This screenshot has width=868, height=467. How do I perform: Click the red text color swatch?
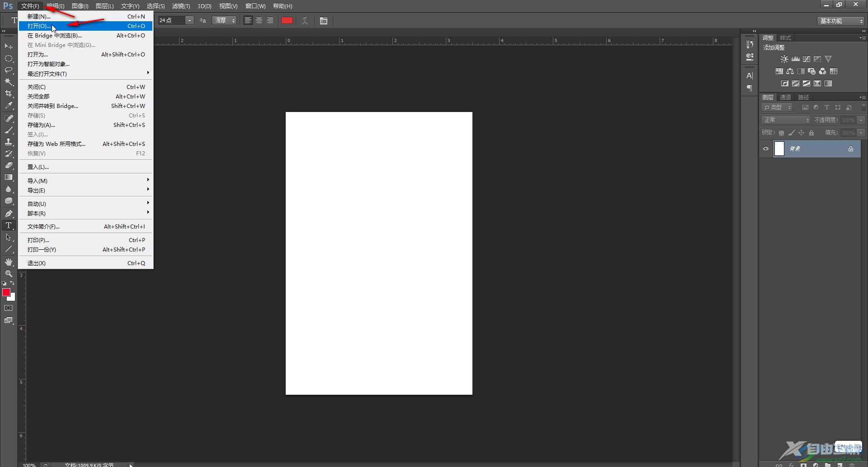pos(287,21)
